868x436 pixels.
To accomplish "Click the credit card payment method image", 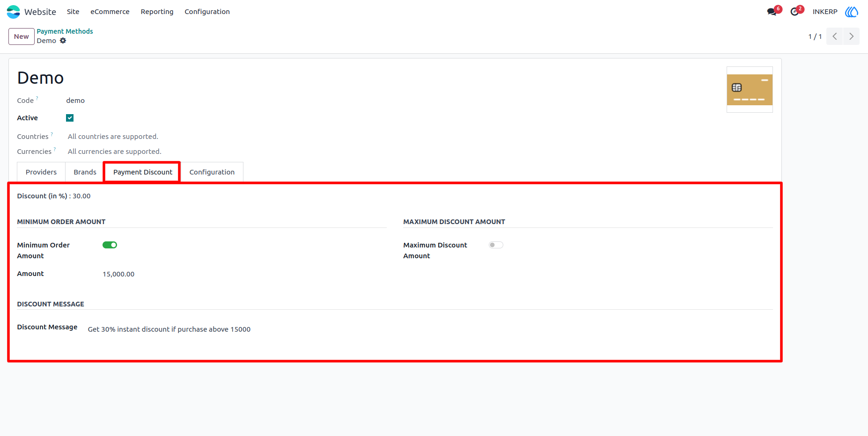I will pyautogui.click(x=750, y=90).
